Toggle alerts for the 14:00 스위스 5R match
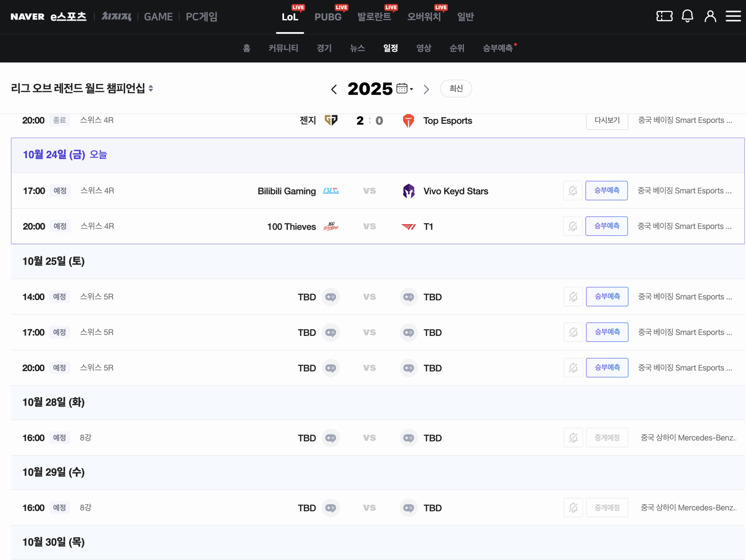The image size is (746, 560). pyautogui.click(x=573, y=296)
